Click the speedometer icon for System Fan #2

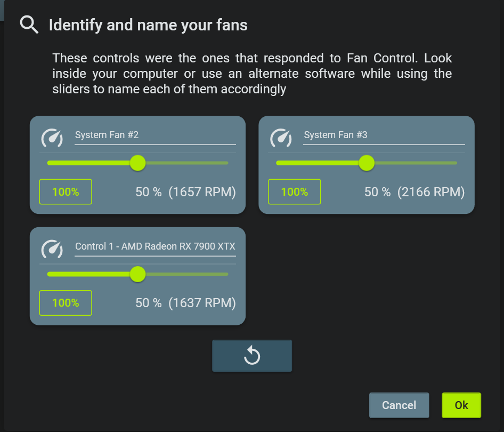pyautogui.click(x=52, y=138)
